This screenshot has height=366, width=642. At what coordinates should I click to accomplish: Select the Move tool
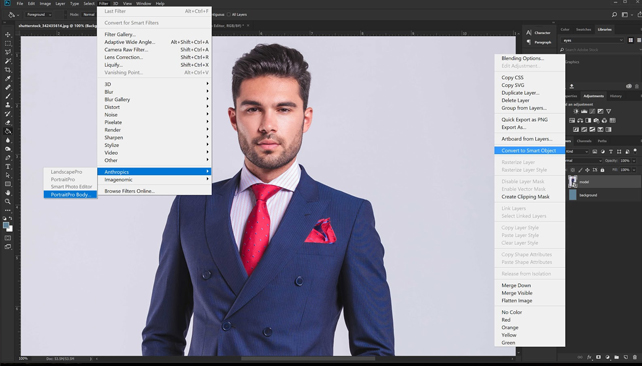click(8, 35)
